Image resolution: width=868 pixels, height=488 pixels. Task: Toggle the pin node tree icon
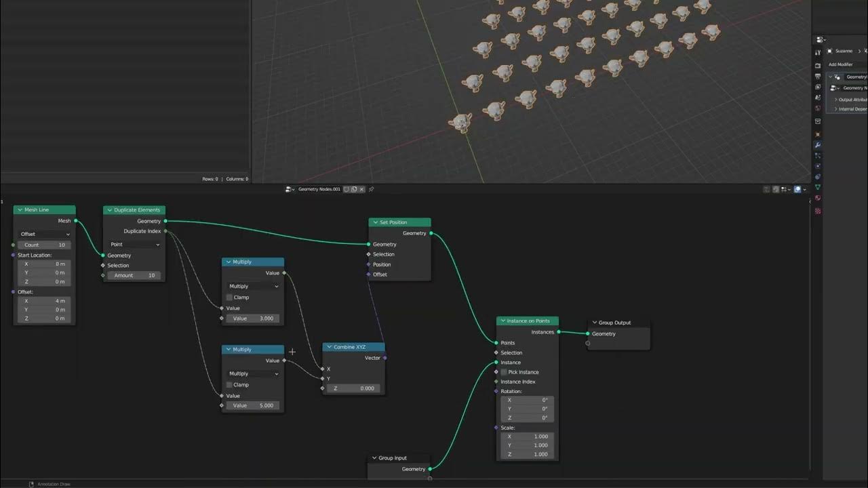click(x=372, y=189)
